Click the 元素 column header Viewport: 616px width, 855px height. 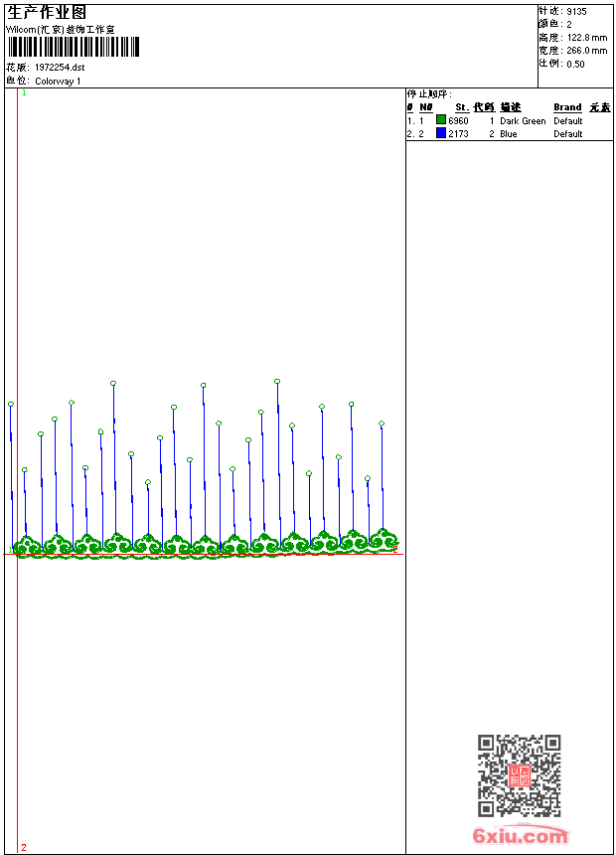(600, 107)
